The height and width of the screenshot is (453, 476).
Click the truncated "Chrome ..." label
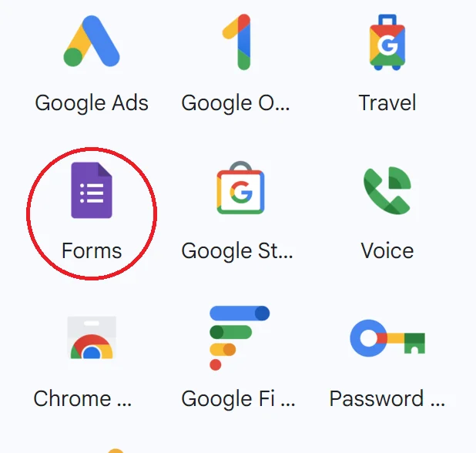click(82, 398)
